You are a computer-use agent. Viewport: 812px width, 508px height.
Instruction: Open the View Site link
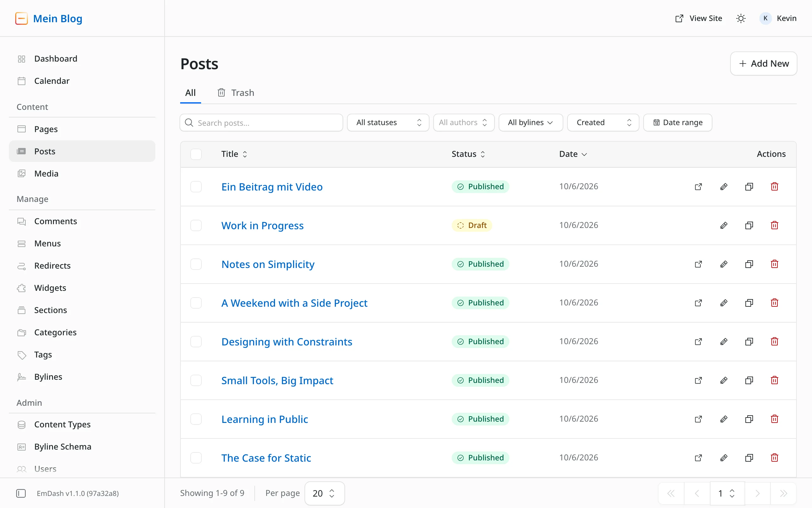(x=698, y=18)
